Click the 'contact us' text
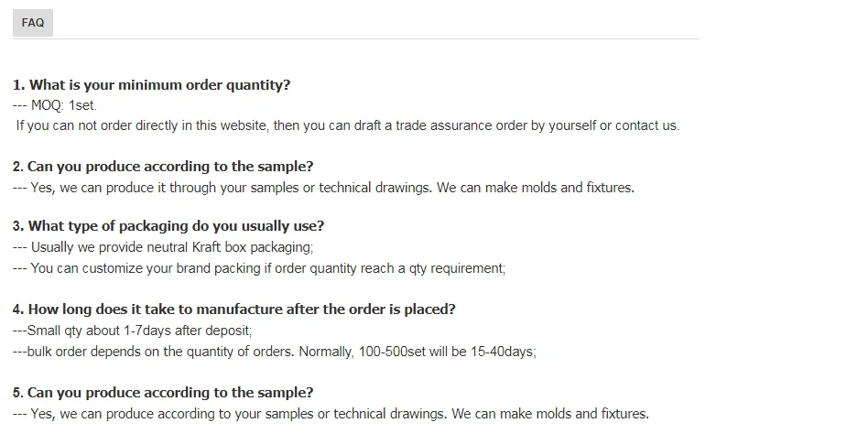 [x=646, y=125]
